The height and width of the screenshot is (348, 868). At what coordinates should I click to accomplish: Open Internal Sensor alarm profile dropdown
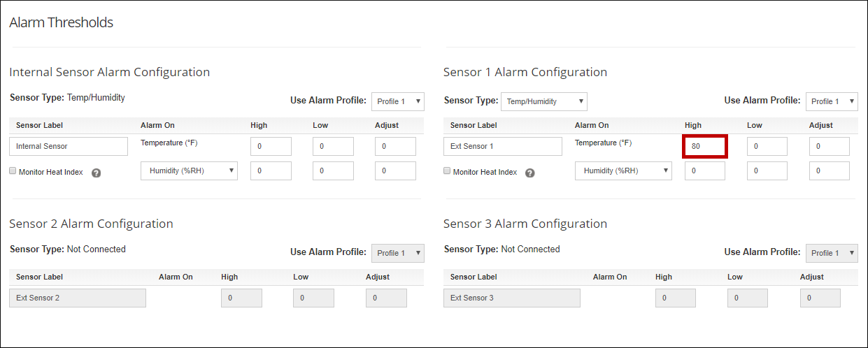[x=397, y=101]
